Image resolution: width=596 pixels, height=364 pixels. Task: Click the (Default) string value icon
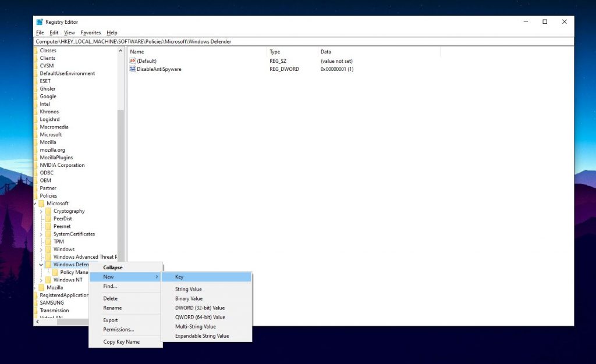(133, 60)
